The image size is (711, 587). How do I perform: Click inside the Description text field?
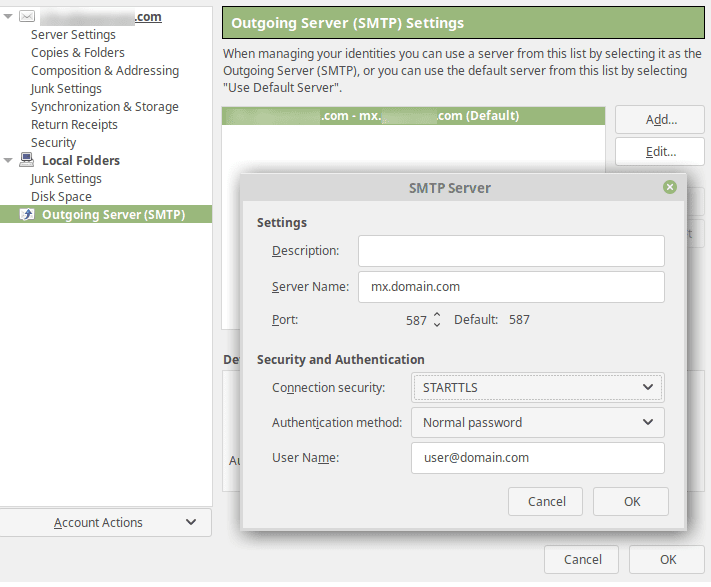coord(511,251)
